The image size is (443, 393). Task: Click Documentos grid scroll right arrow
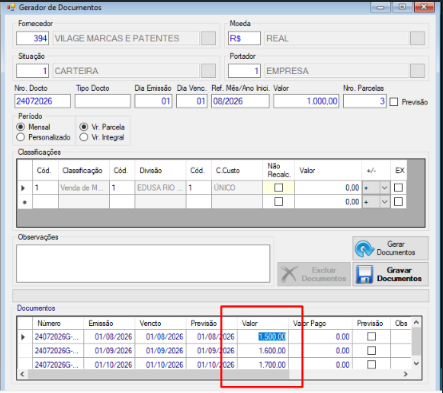coord(406,374)
